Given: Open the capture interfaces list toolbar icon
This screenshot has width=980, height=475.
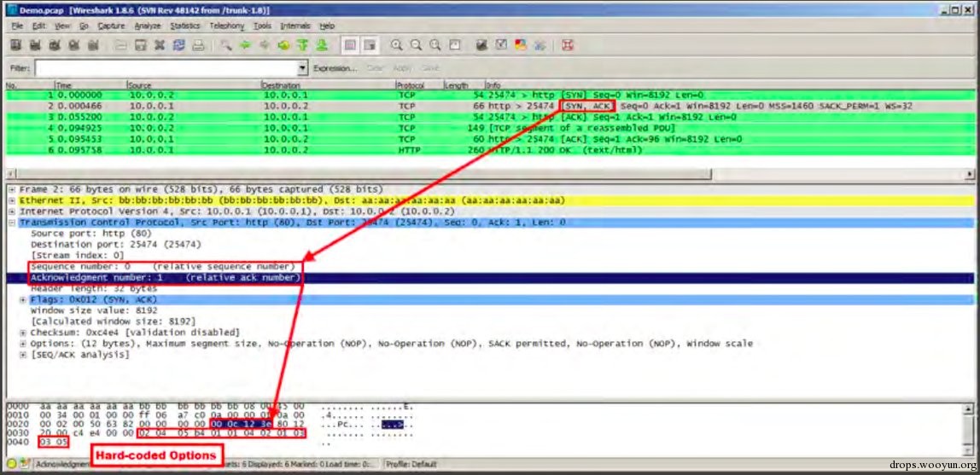Looking at the screenshot, I should (x=16, y=45).
